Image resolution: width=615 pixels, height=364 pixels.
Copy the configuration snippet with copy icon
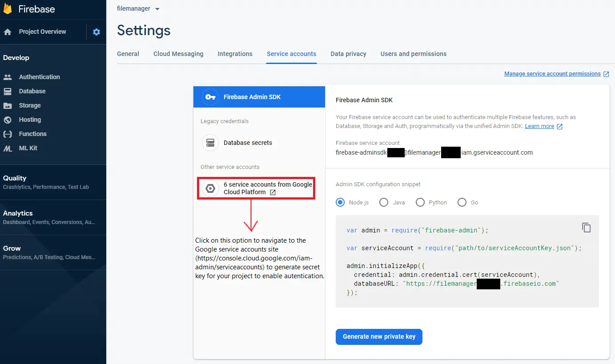click(587, 228)
